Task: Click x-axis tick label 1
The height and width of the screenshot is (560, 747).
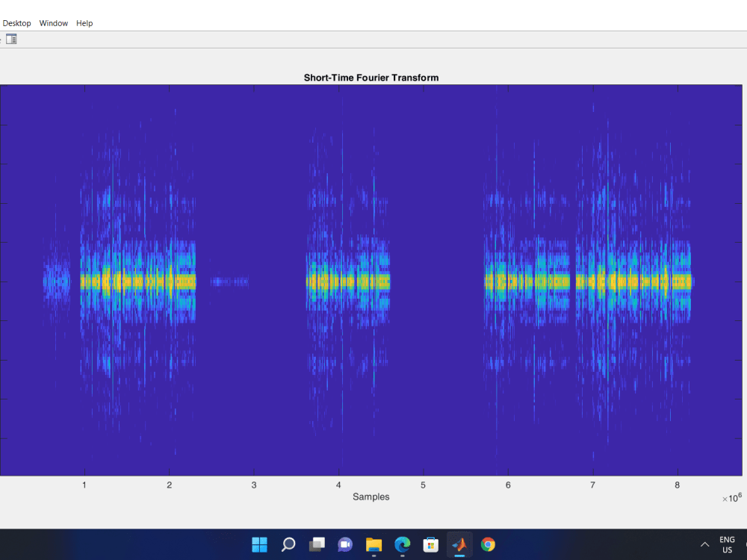Action: (x=84, y=485)
